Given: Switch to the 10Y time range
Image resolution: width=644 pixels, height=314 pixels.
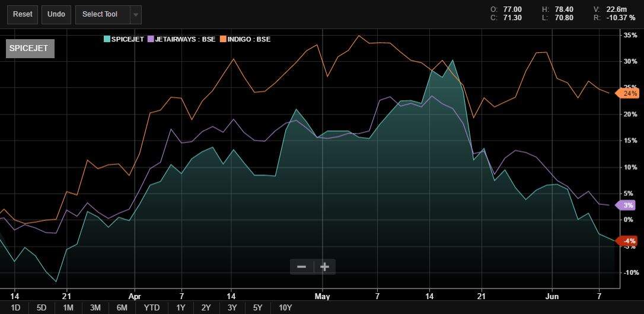Looking at the screenshot, I should (285, 308).
